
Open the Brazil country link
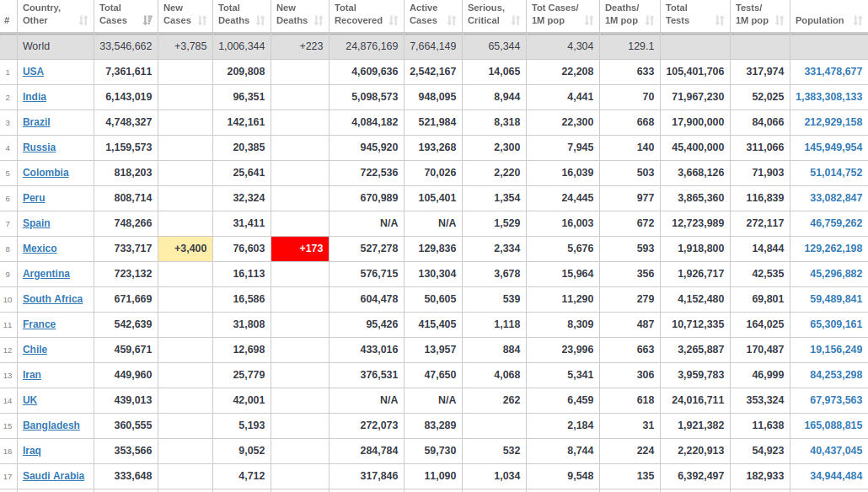pyautogui.click(x=36, y=122)
